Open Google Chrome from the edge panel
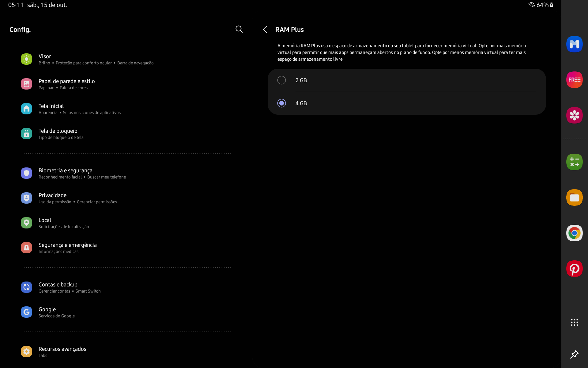The height and width of the screenshot is (368, 588). coord(575,233)
